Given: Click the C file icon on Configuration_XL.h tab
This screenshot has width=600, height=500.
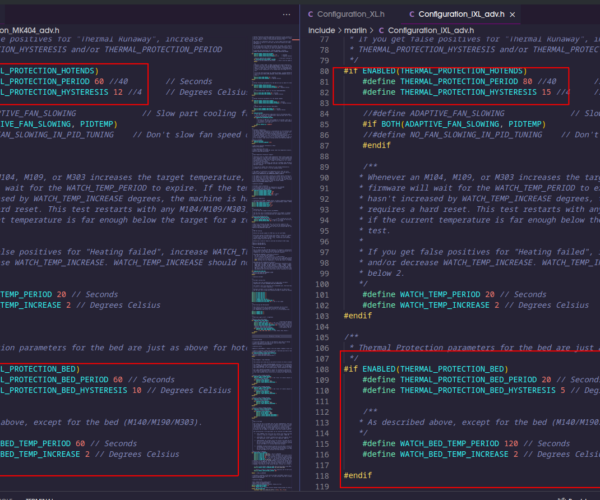Looking at the screenshot, I should point(310,14).
